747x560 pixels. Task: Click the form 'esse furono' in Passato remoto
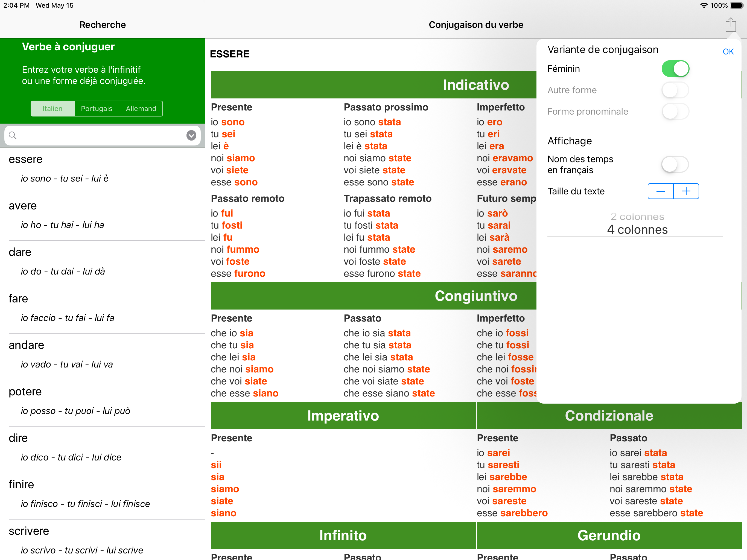(x=238, y=274)
